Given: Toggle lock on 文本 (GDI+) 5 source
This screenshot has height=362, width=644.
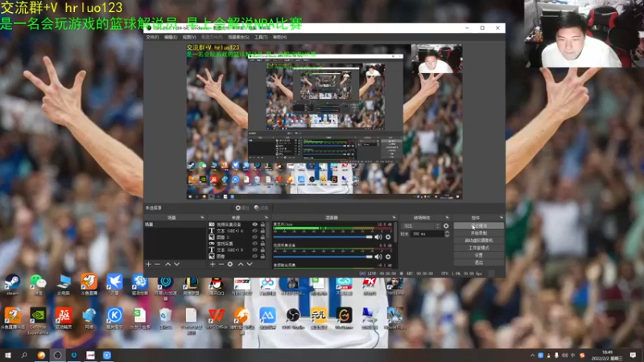Looking at the screenshot, I should [263, 249].
